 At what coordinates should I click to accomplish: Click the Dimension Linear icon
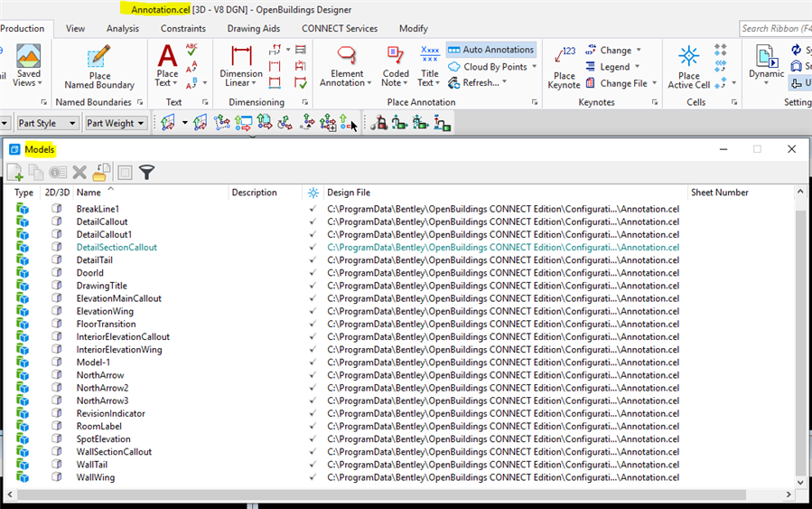(241, 56)
